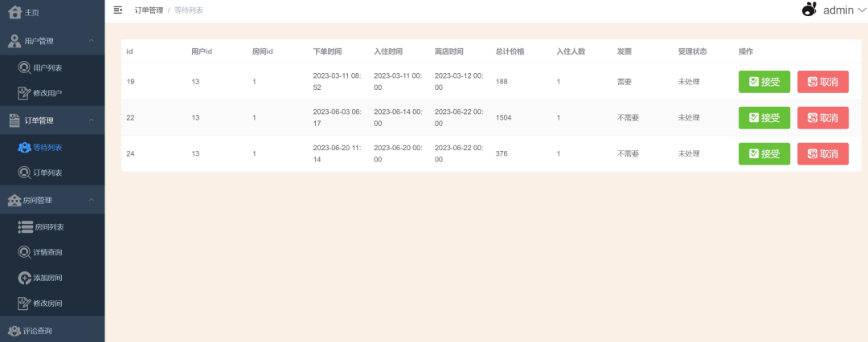Screen dimensions: 868x342
Task: Click the people icon for 等待列表
Action: (24, 148)
